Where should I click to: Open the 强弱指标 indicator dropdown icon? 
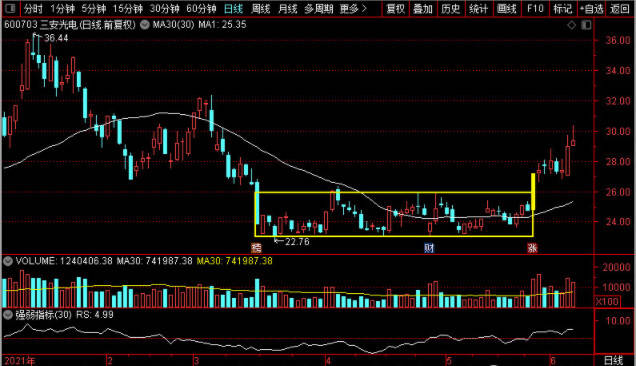pyautogui.click(x=8, y=314)
